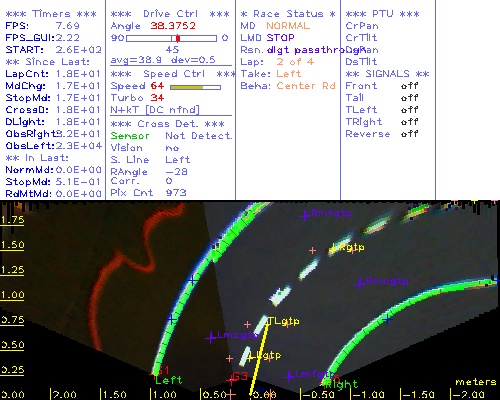Click the Reverse signal off status
The image size is (500, 400).
pos(409,134)
